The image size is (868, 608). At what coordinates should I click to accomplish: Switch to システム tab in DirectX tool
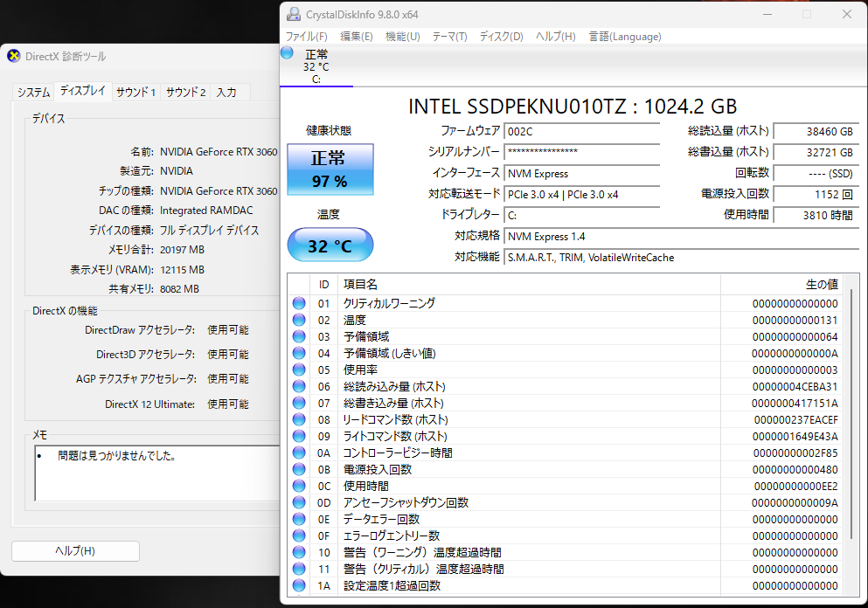point(33,93)
